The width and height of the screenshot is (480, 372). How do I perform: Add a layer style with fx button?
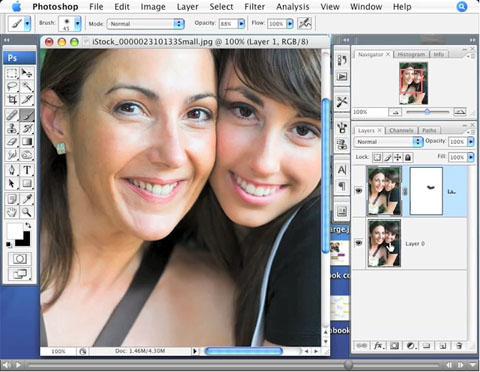(378, 346)
